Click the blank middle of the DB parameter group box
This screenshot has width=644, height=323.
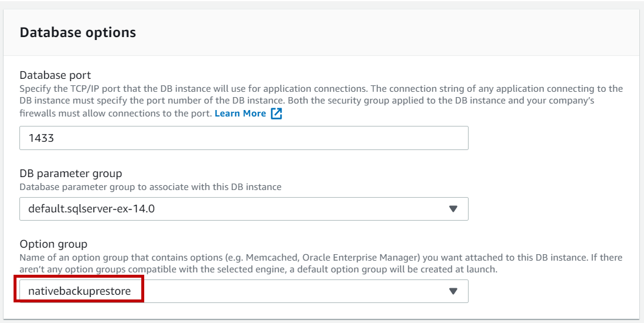(x=294, y=209)
